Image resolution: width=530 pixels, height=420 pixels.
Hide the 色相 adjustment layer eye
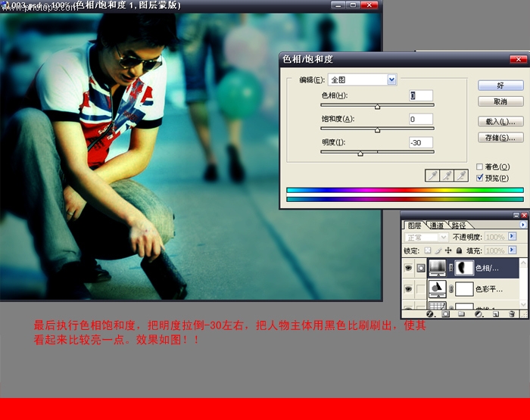click(x=408, y=268)
